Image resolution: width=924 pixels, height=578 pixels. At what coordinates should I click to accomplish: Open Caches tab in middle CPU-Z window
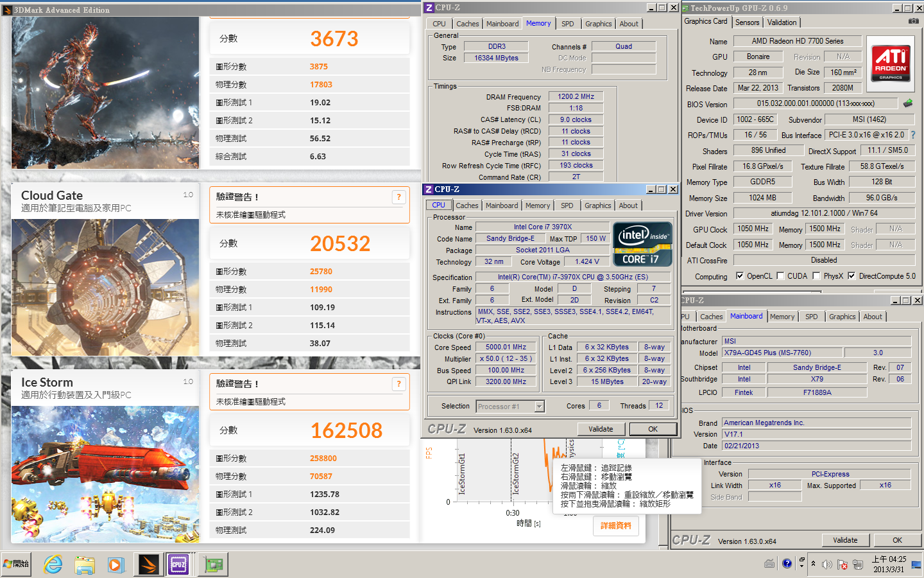tap(467, 206)
